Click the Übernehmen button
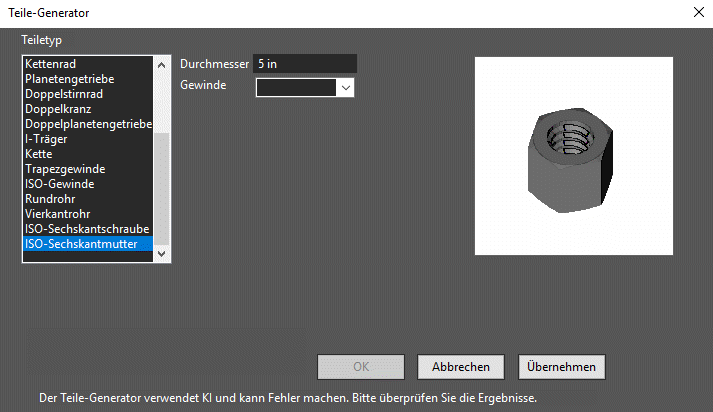This screenshot has height=412, width=713. pyautogui.click(x=562, y=367)
